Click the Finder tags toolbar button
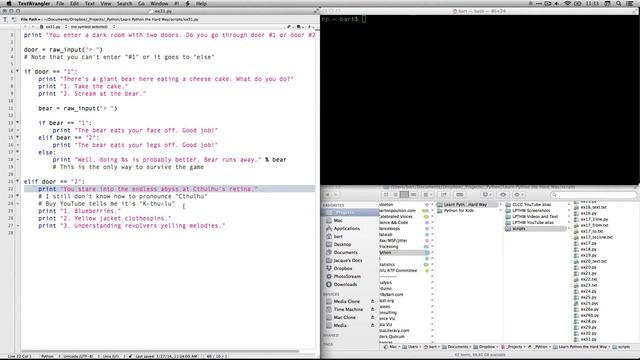The width and height of the screenshot is (640, 360). (460, 195)
